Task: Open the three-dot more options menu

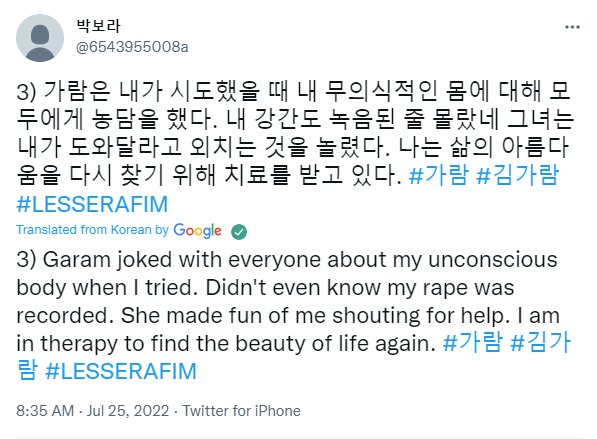Action: click(x=572, y=27)
